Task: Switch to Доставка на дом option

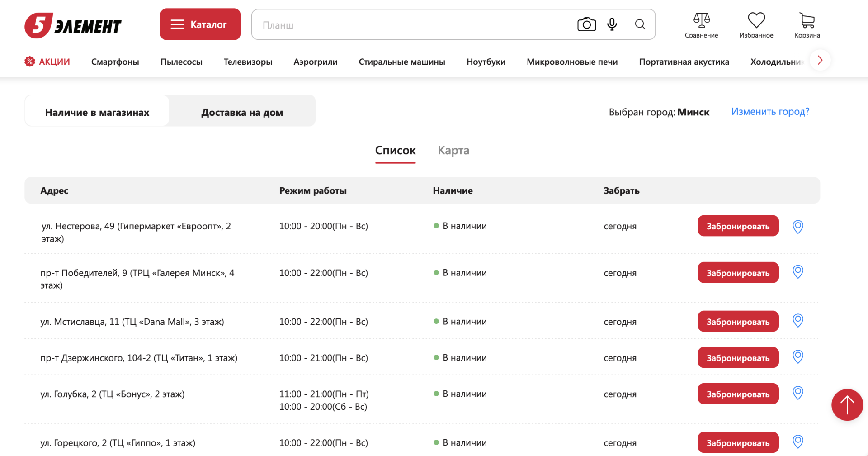Action: [242, 112]
